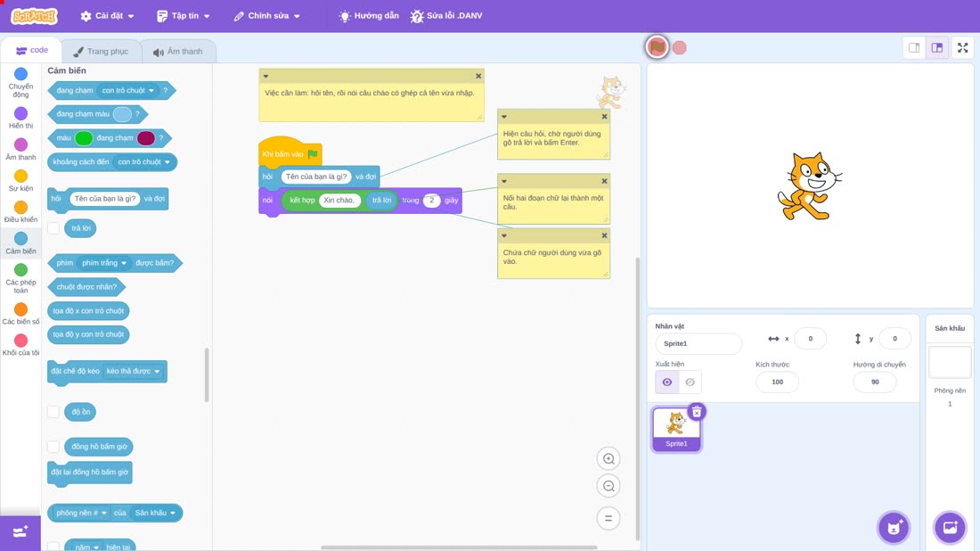Hide the sprite using the crossed-eye button
The width and height of the screenshot is (980, 551).
click(x=690, y=382)
